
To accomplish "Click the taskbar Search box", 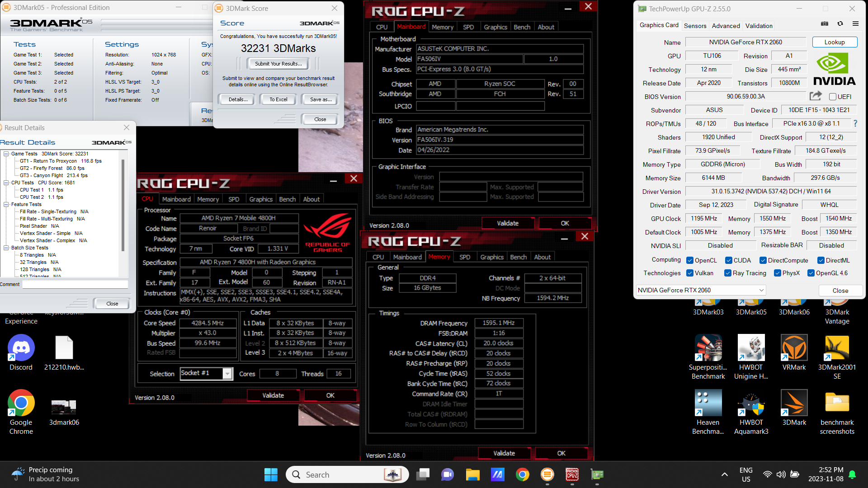I will click(347, 474).
